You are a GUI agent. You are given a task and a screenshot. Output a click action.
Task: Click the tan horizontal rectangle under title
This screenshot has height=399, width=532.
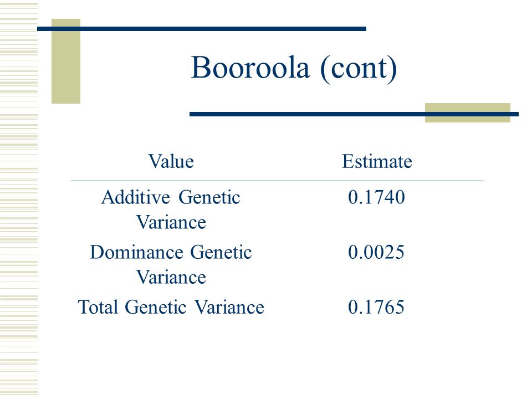point(468,112)
